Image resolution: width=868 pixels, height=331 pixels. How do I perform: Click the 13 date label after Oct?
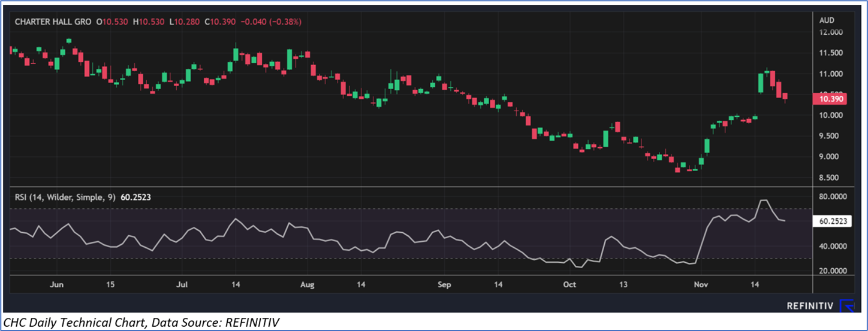625,285
